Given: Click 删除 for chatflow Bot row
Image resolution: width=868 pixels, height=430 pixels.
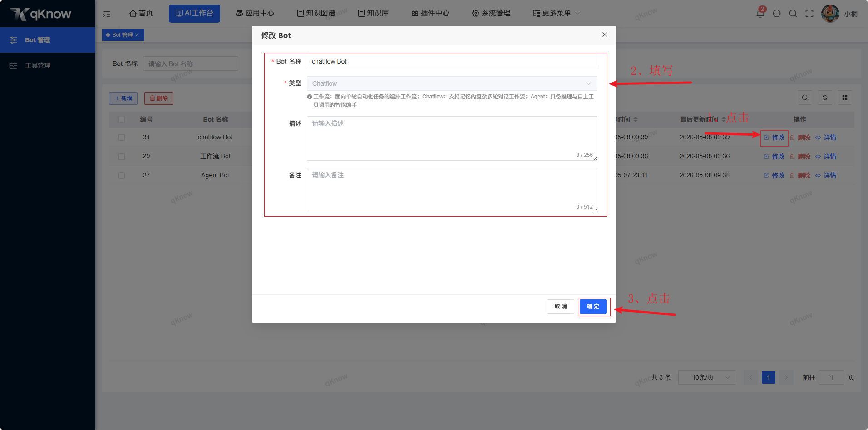Looking at the screenshot, I should (800, 137).
